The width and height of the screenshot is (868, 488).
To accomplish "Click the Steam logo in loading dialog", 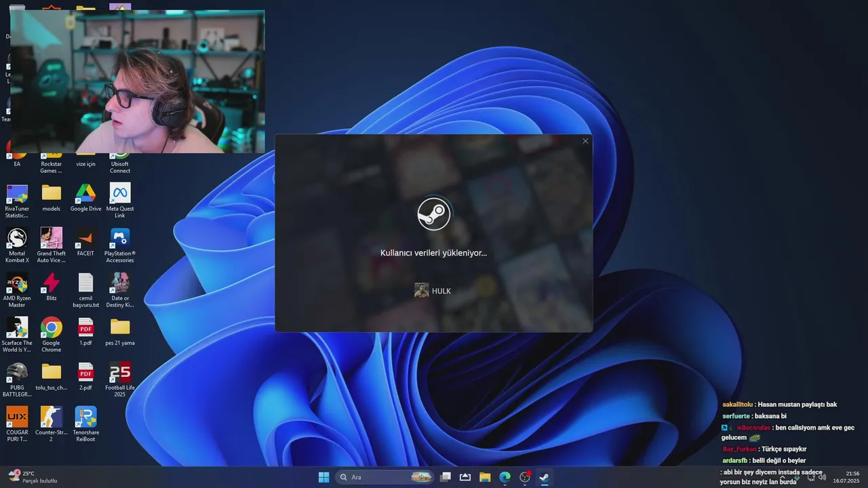I will click(433, 215).
